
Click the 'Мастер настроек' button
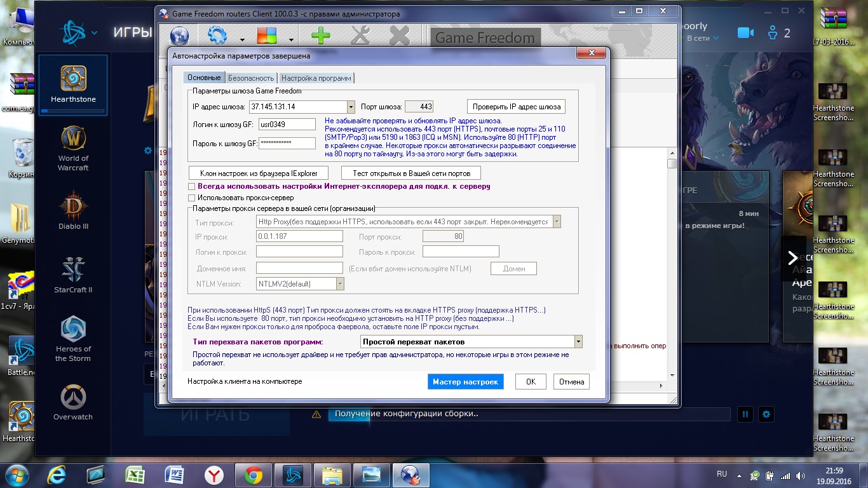pos(465,382)
